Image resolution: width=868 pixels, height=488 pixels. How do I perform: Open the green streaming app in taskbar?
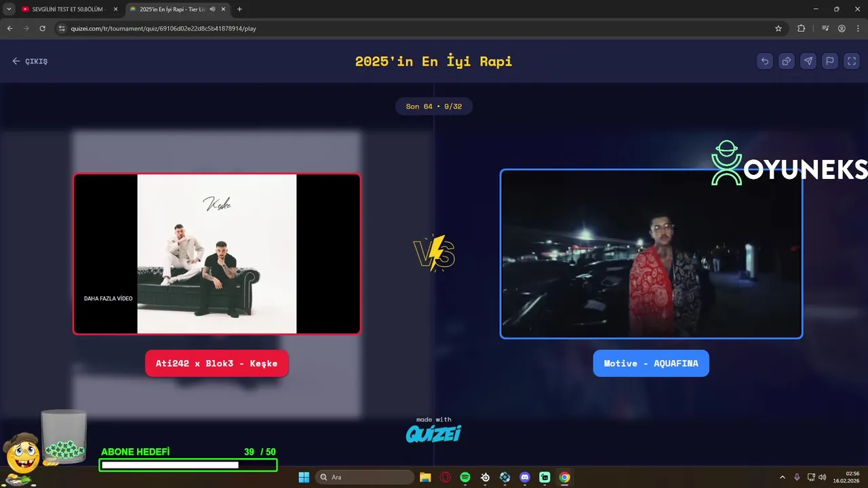click(545, 477)
